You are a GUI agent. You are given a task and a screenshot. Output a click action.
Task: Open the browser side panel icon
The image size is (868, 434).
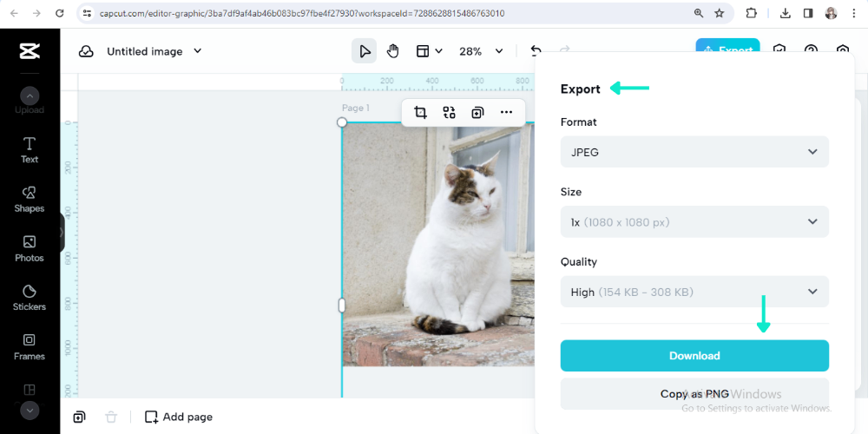808,13
